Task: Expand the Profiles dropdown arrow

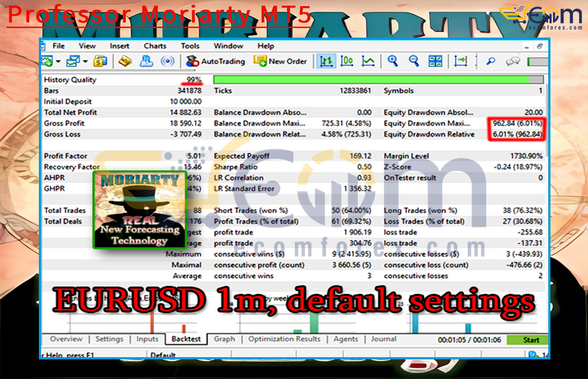Action: [85, 62]
